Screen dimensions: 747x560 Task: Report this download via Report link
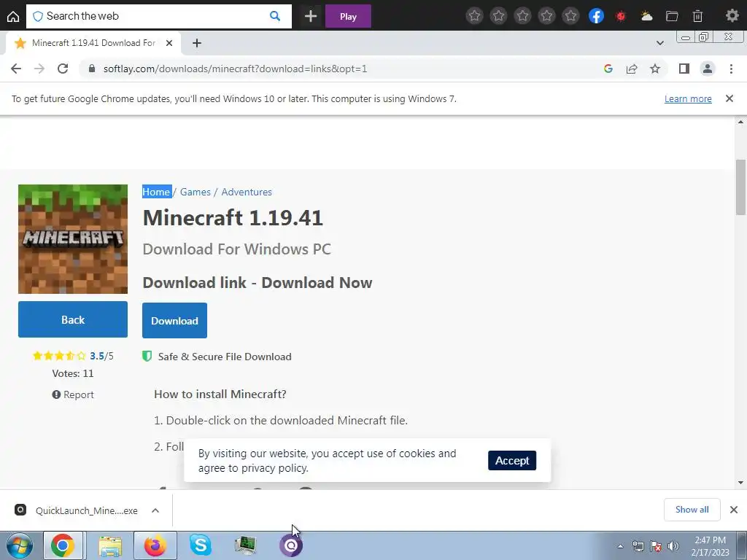(x=73, y=394)
